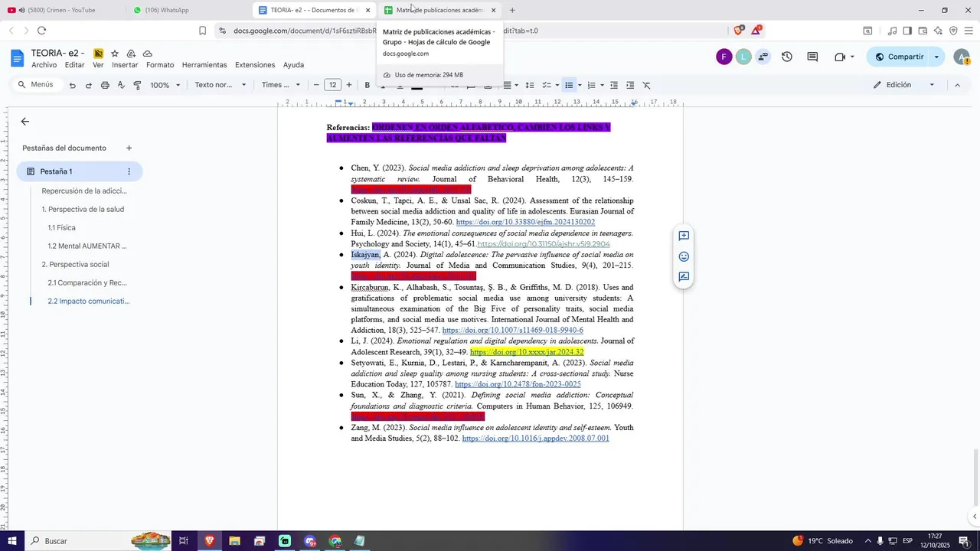Open the zoom level 100% dropdown
Viewport: 980px width, 551px height.
coord(165,85)
